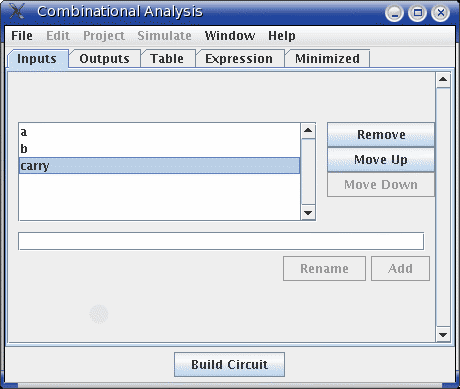460x389 pixels.
Task: Click the input list scrollbar up arrow
Action: click(308, 130)
